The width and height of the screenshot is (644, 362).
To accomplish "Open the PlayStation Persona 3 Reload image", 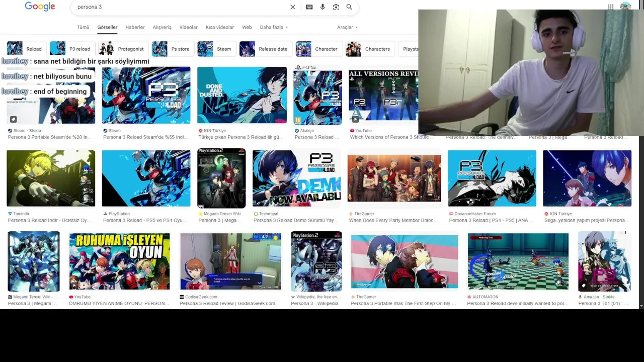I will click(146, 178).
